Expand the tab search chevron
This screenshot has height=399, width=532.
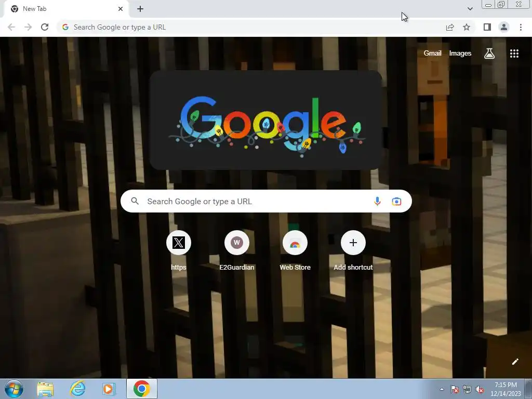(470, 9)
